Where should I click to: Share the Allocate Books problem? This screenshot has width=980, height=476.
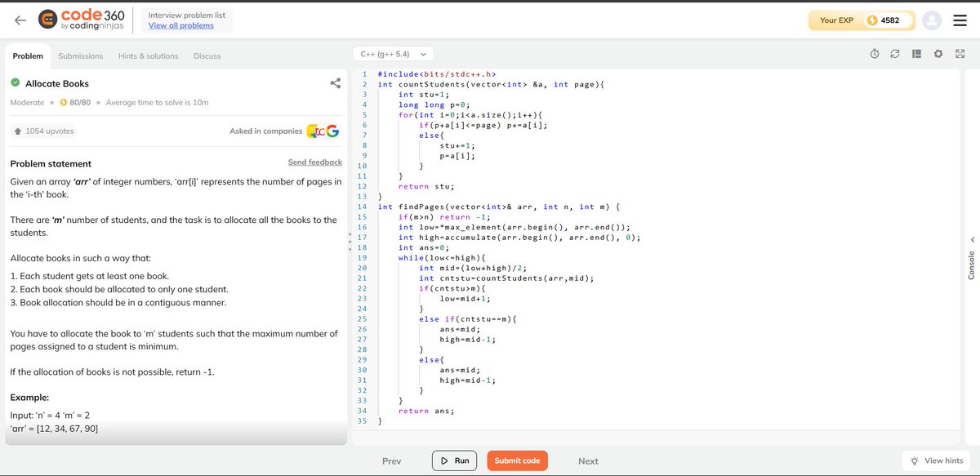(335, 83)
